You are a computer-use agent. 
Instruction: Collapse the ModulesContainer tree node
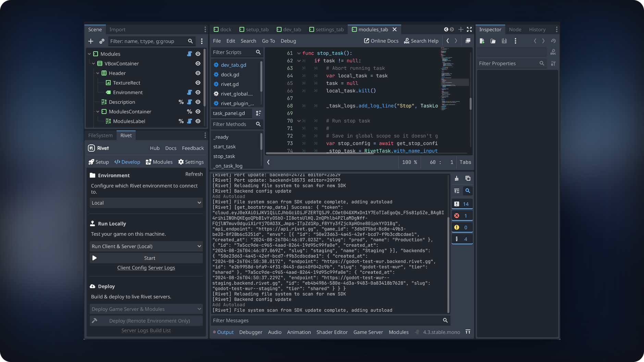pos(98,112)
